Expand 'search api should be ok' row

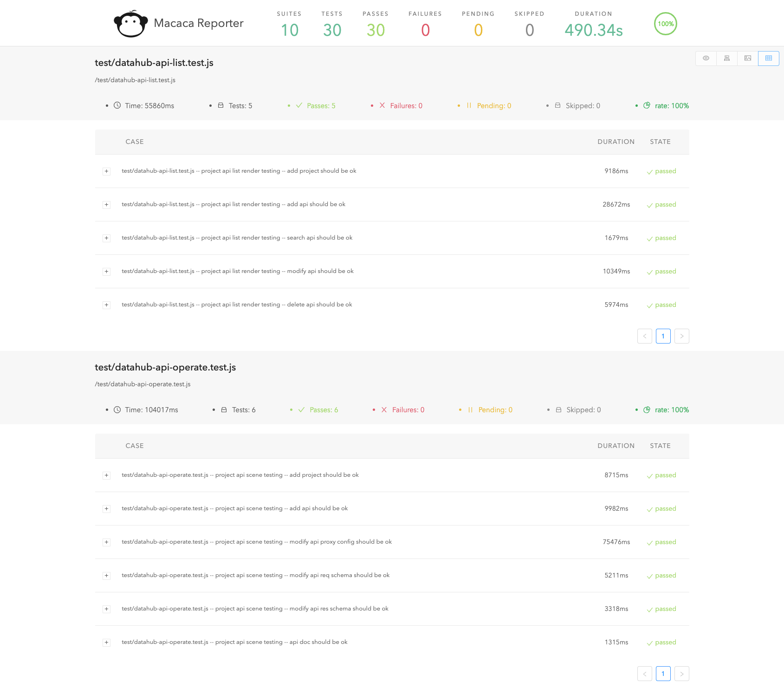(106, 238)
